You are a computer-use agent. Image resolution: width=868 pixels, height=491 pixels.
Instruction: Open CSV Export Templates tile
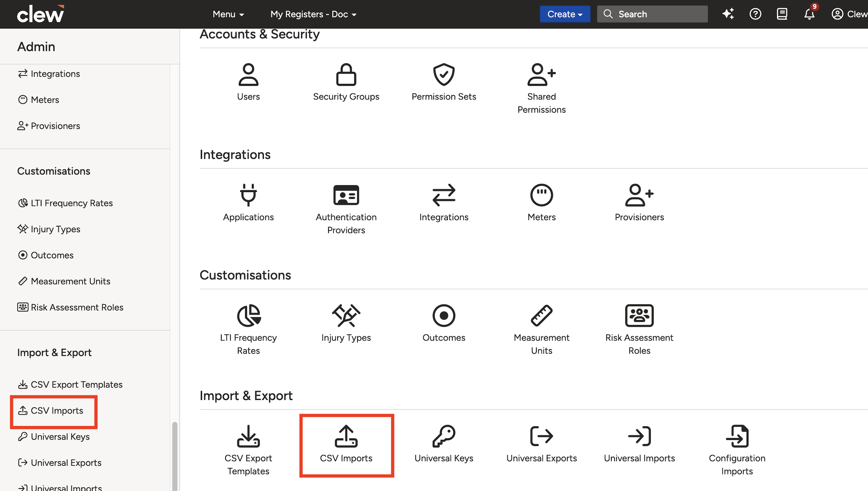point(248,450)
